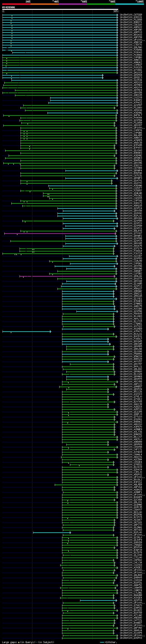The height and width of the screenshot is (644, 146).
Task: Click hit label UniRef100_Q7XY67
Action: point(131,233)
